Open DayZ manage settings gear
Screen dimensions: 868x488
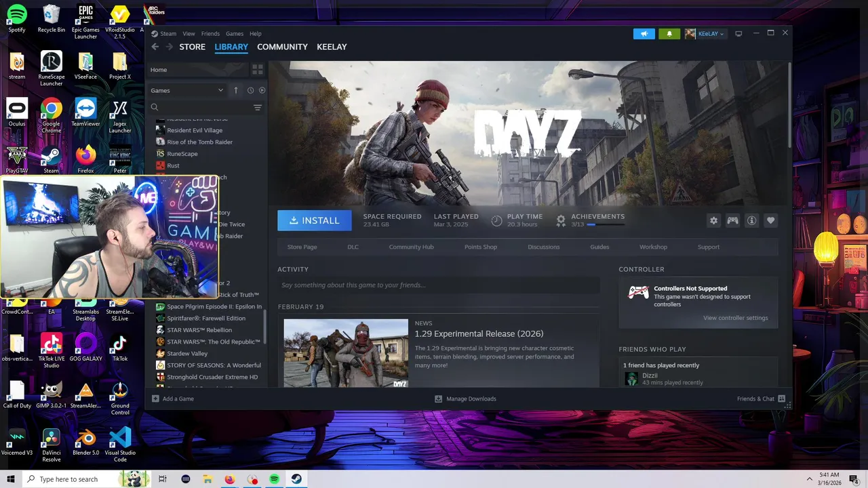[x=713, y=220]
